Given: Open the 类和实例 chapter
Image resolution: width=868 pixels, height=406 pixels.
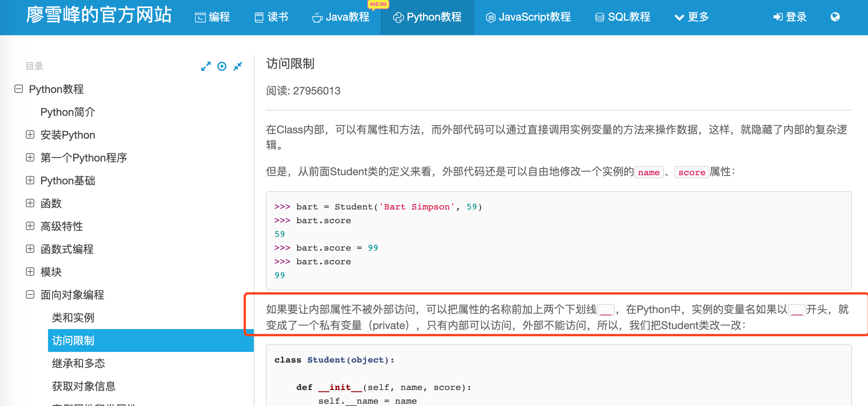Looking at the screenshot, I should coord(73,318).
